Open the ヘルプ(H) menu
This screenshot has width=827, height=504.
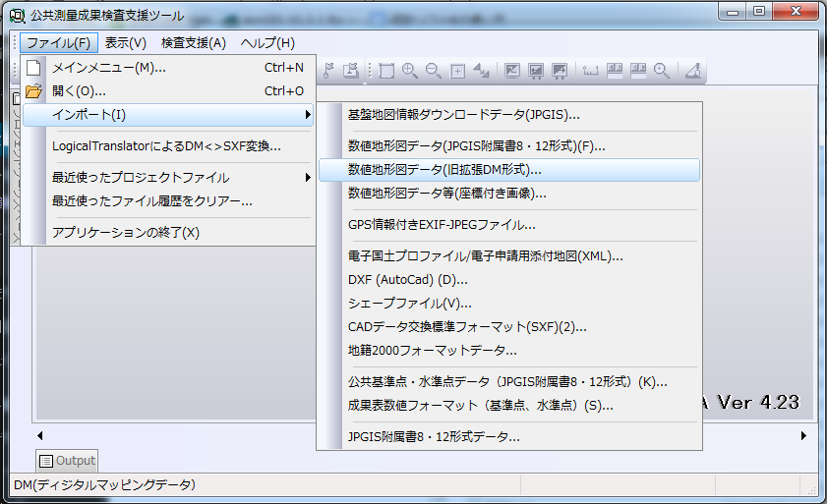pyautogui.click(x=267, y=42)
